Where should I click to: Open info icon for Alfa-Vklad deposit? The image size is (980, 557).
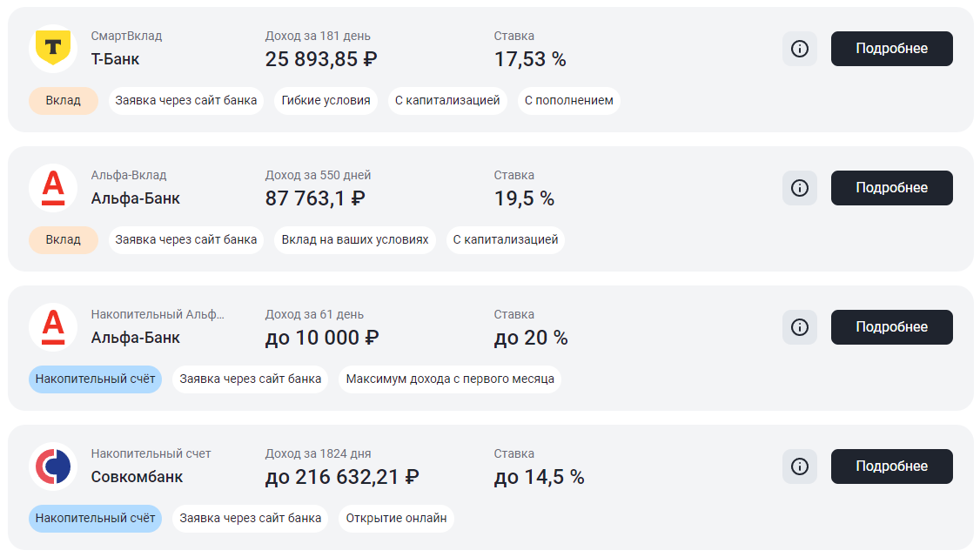coord(799,188)
